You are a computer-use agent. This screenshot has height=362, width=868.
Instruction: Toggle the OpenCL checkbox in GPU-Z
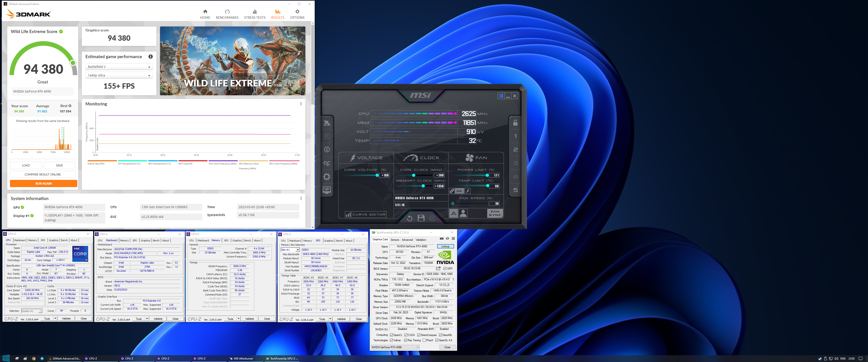pos(391,335)
